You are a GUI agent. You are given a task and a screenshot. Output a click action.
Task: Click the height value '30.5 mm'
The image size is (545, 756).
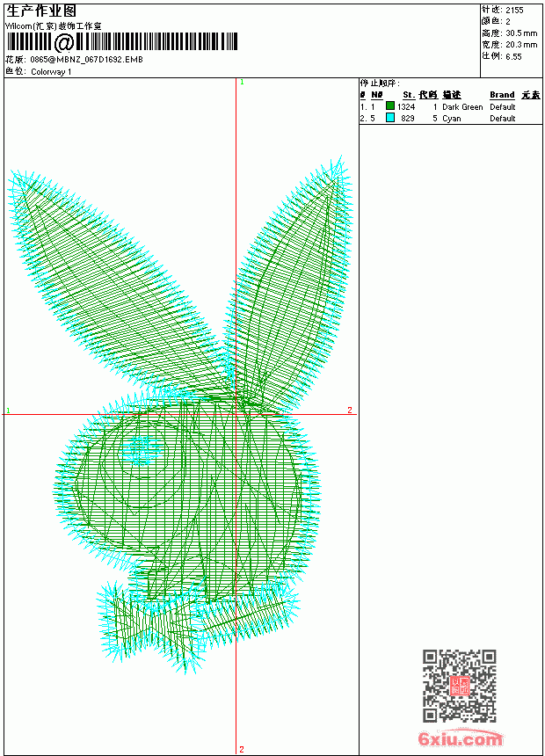click(521, 33)
